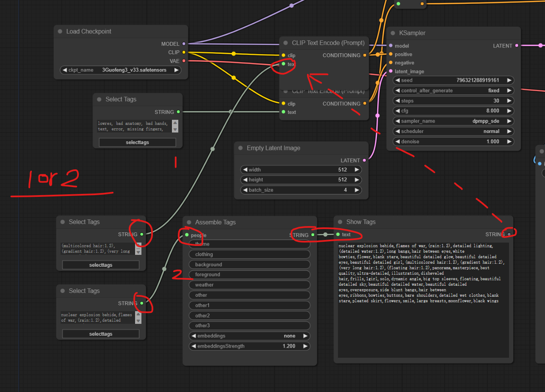Click link midpoint dot between Assemble Tags and Show Tags
Image resolution: width=545 pixels, height=392 pixels.
[325, 235]
